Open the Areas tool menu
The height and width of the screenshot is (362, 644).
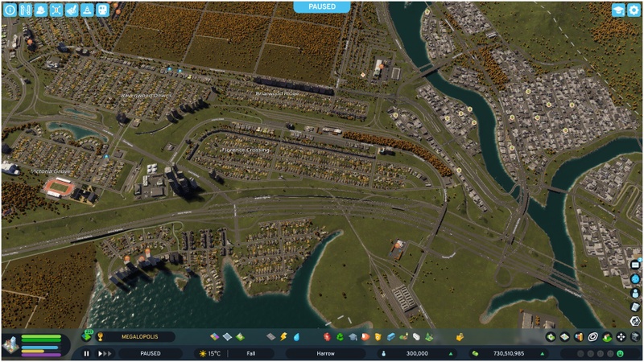pyautogui.click(x=227, y=337)
